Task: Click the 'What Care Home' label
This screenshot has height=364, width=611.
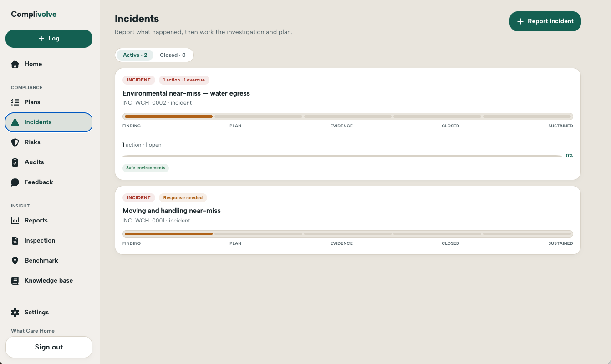Action: 33,331
